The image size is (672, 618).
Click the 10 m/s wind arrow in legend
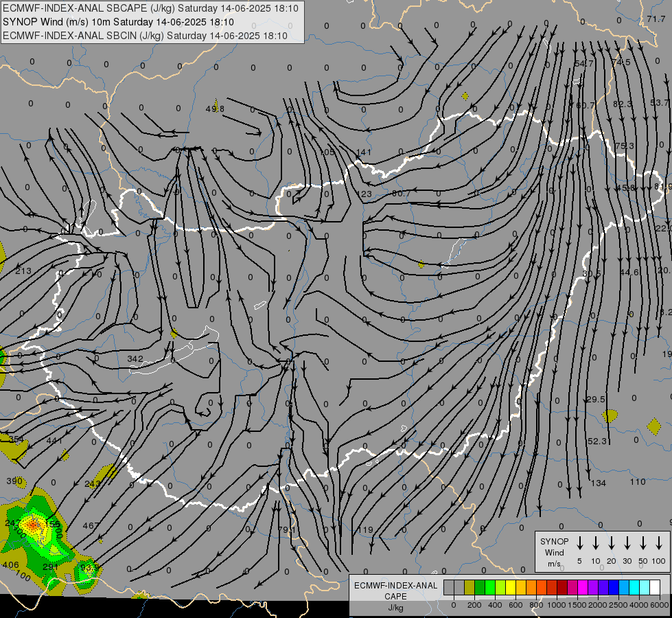pos(596,543)
